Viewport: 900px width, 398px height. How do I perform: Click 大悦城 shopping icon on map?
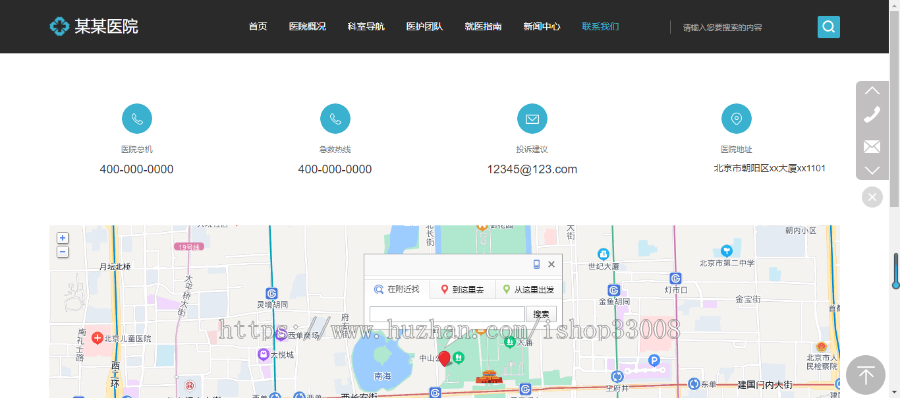263,355
